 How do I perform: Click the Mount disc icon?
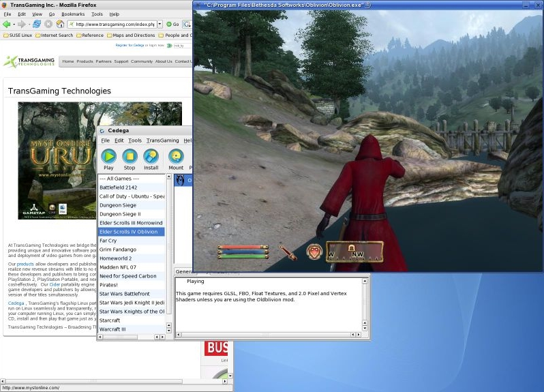click(x=176, y=157)
